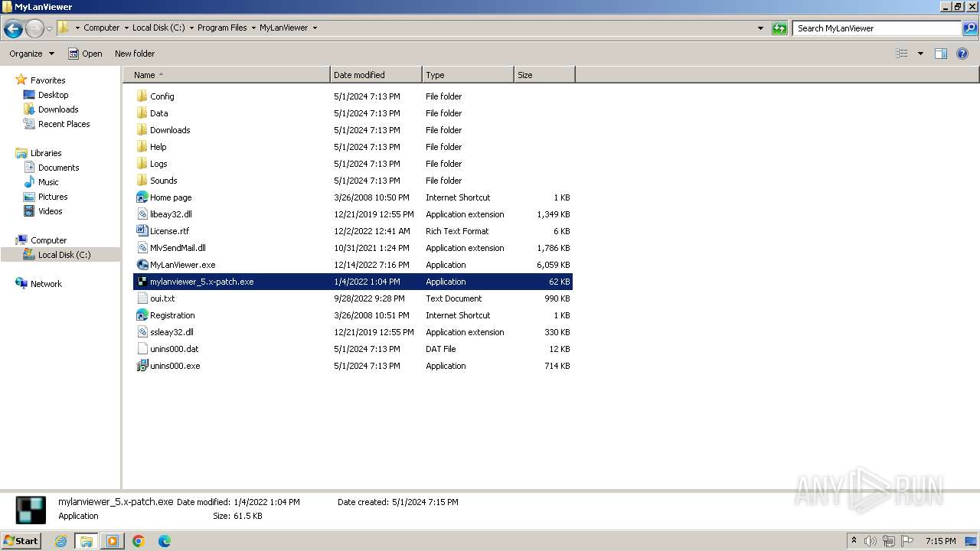This screenshot has width=980, height=551.
Task: Show hidden tray icons arrow
Action: (854, 541)
